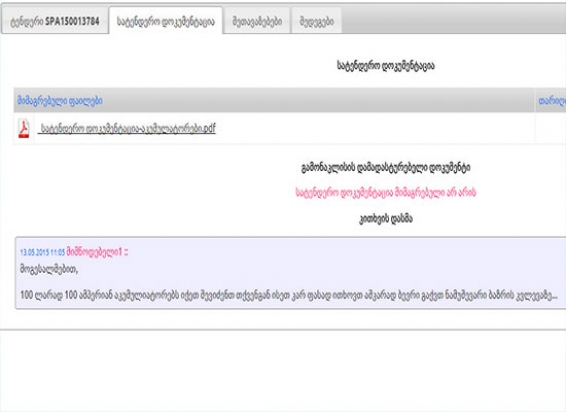
Task: Click the 13.05.2015 11:05 timestamp
Action: tap(42, 252)
